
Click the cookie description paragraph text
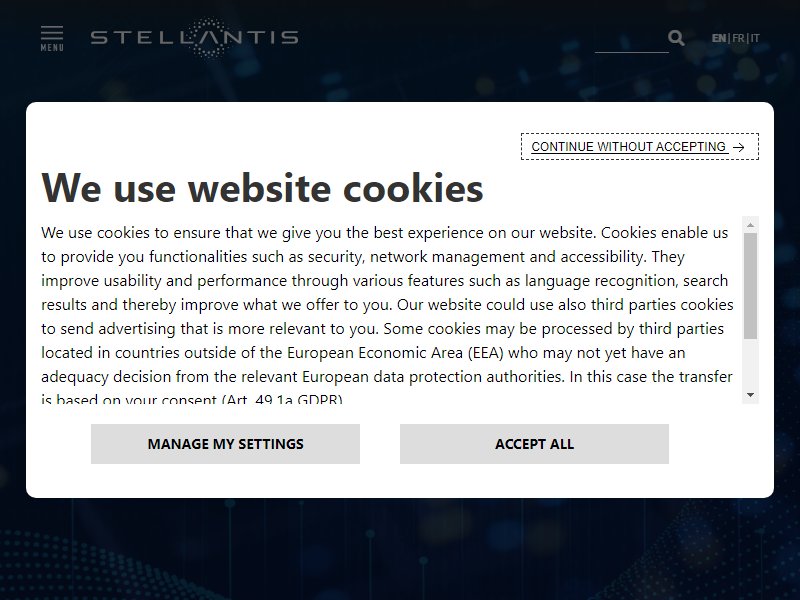[387, 305]
